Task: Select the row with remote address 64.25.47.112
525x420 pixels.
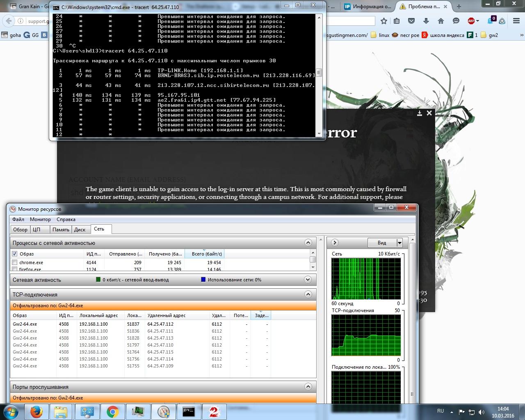Action: pyautogui.click(x=163, y=324)
